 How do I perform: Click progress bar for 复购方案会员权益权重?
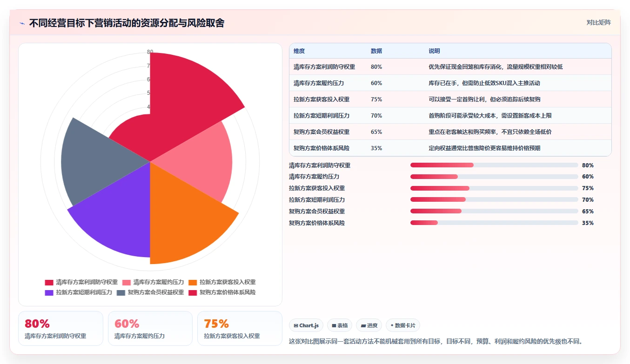(x=494, y=212)
